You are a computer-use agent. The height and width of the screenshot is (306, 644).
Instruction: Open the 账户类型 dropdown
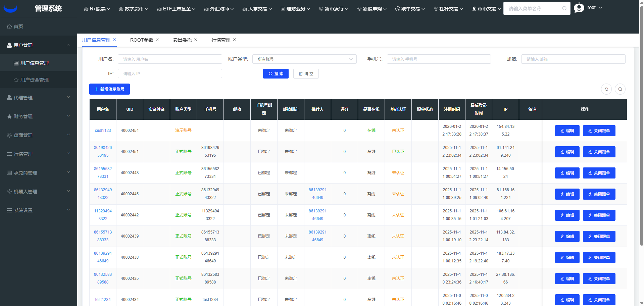(x=304, y=59)
